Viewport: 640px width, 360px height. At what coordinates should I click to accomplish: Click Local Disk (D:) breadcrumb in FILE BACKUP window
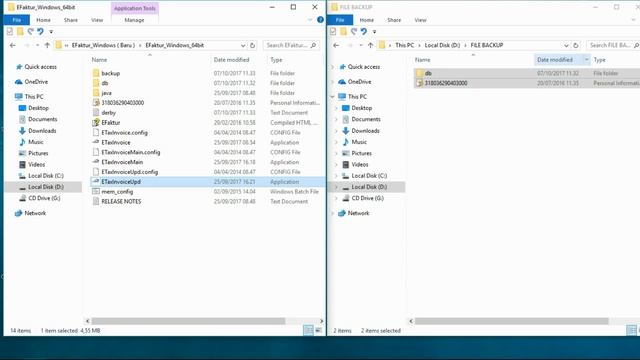pos(442,45)
